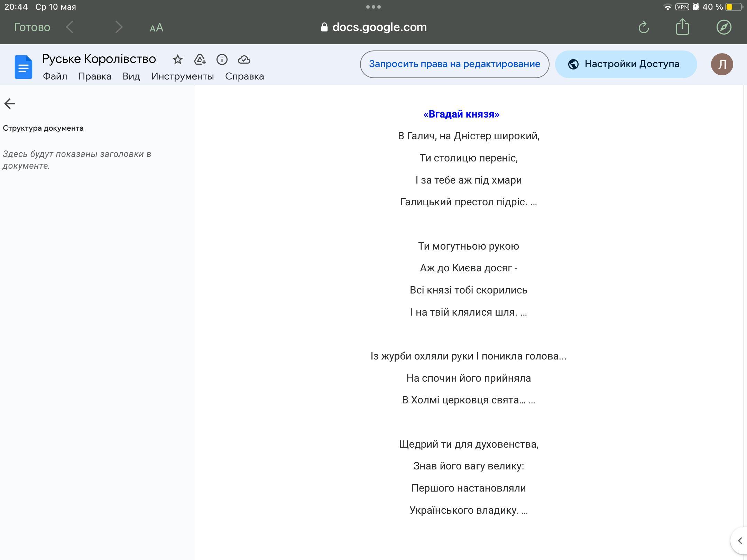Open the Safari share sheet icon
Screen dimensions: 747x560
[x=682, y=26]
